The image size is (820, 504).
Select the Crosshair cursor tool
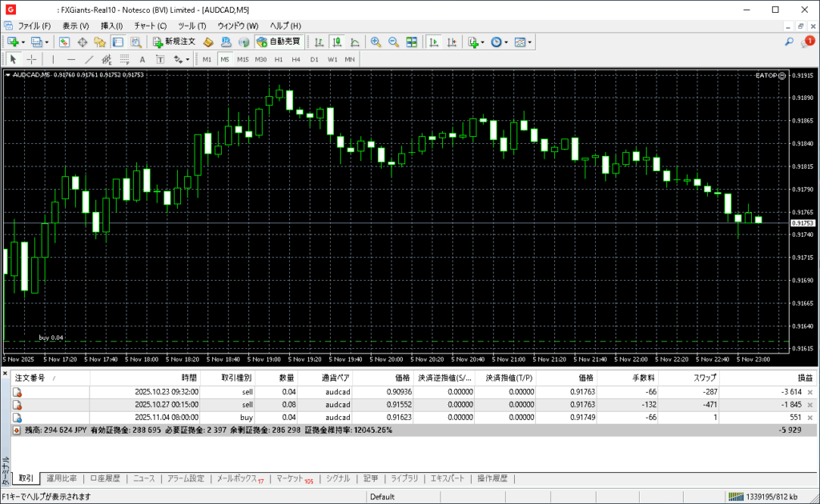coord(32,59)
